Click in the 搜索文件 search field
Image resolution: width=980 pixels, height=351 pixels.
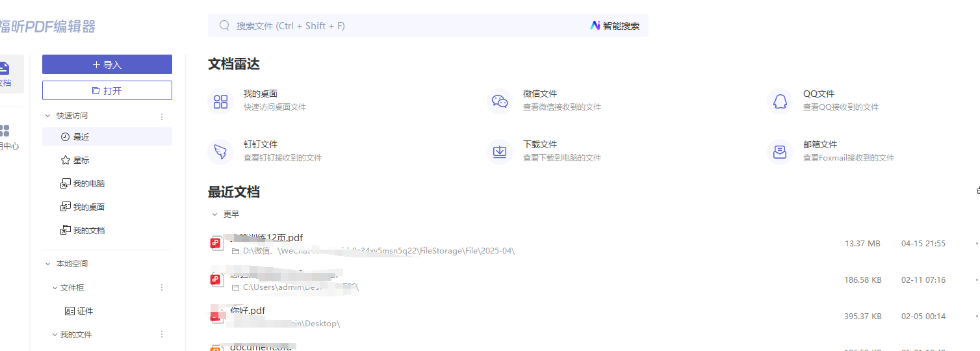(x=403, y=26)
